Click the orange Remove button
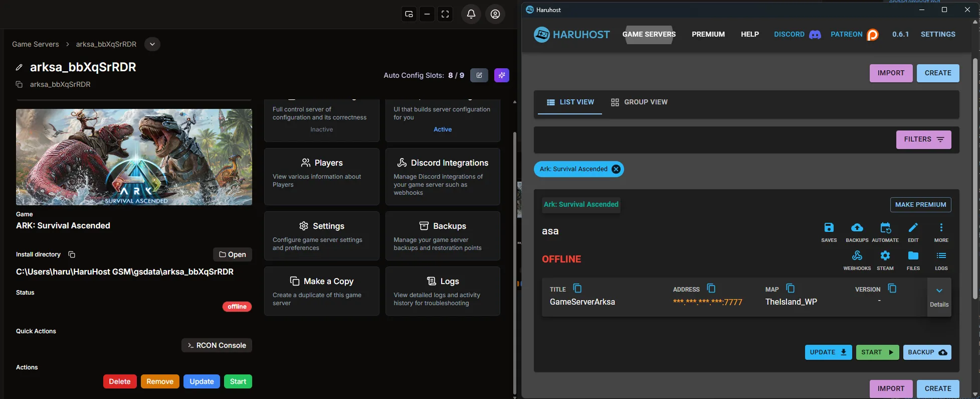Viewport: 980px width, 399px height. point(160,381)
